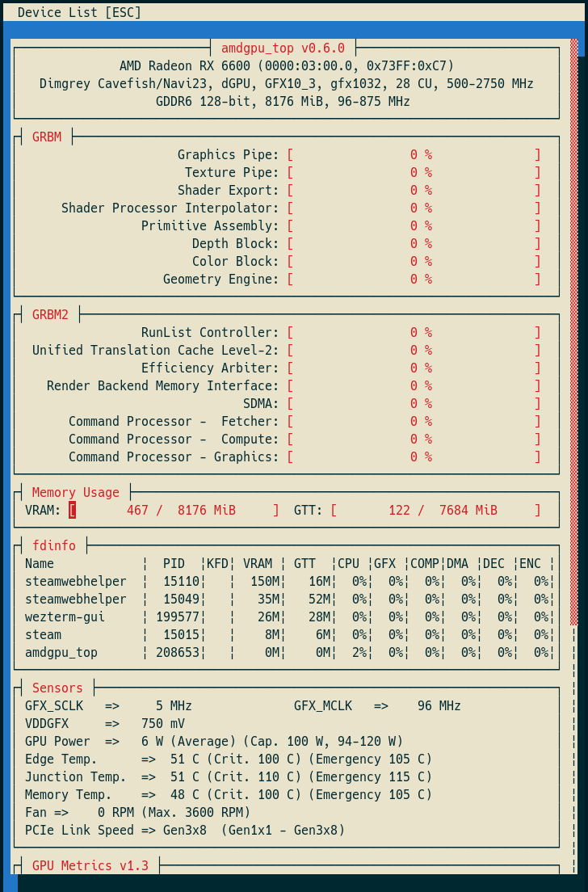Select the wezterm-gui process row
Screen dimensions: 588x892
pos(65,617)
